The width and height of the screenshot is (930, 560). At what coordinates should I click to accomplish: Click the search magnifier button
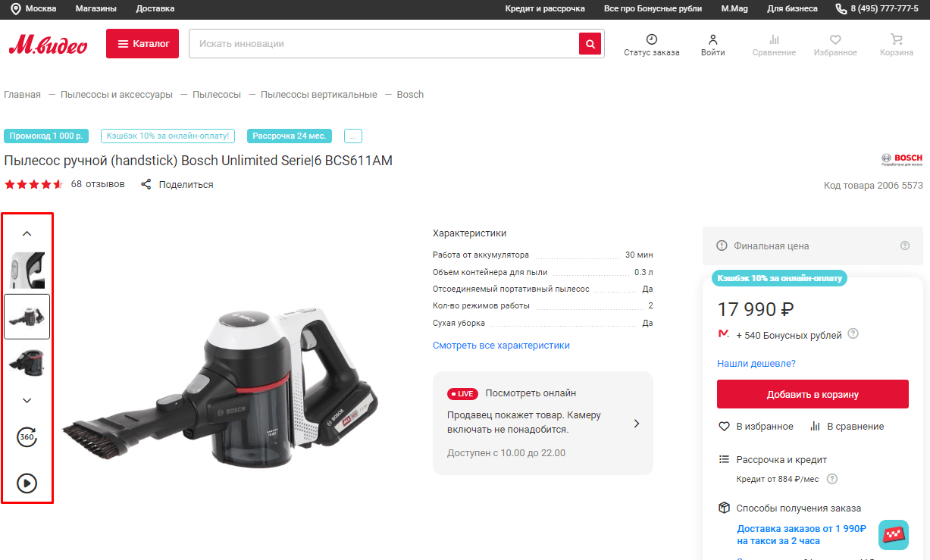[x=590, y=44]
